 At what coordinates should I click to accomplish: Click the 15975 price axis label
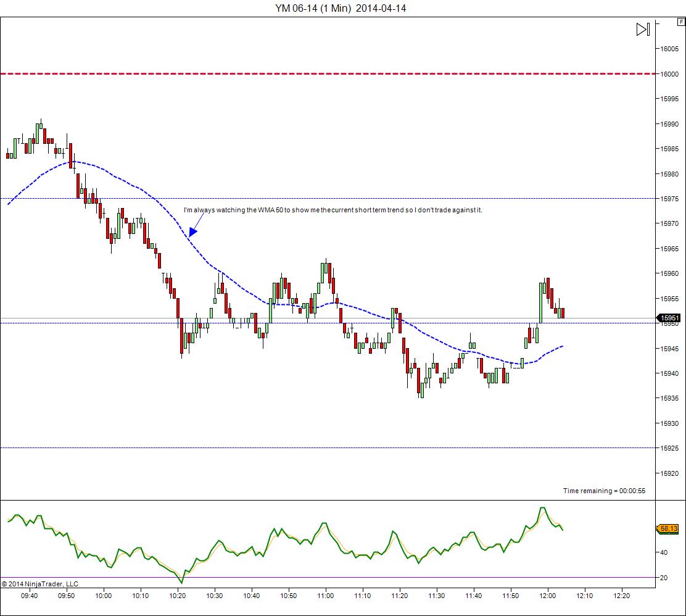click(x=669, y=199)
